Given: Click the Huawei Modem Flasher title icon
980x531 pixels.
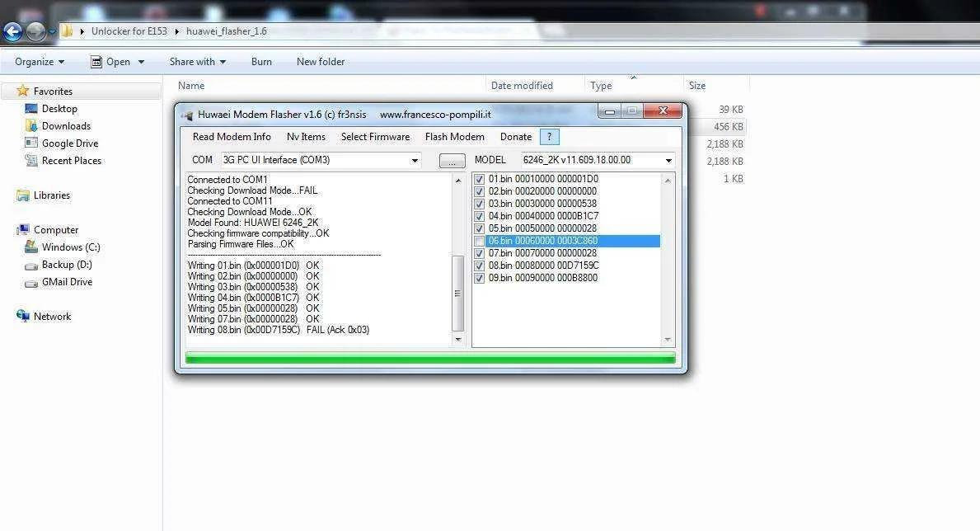Looking at the screenshot, I should coord(186,115).
